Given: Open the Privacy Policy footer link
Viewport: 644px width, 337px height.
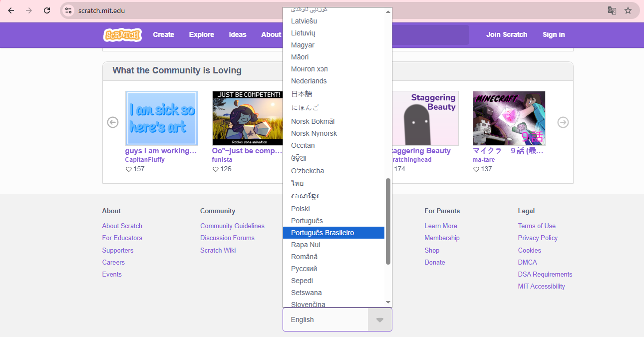Looking at the screenshot, I should [538, 238].
